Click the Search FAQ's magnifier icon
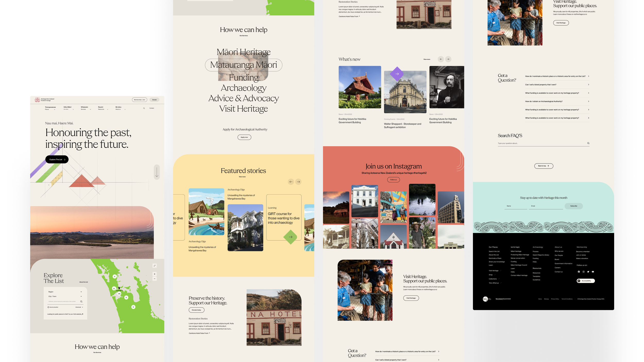Image resolution: width=644 pixels, height=362 pixels. 588,143
